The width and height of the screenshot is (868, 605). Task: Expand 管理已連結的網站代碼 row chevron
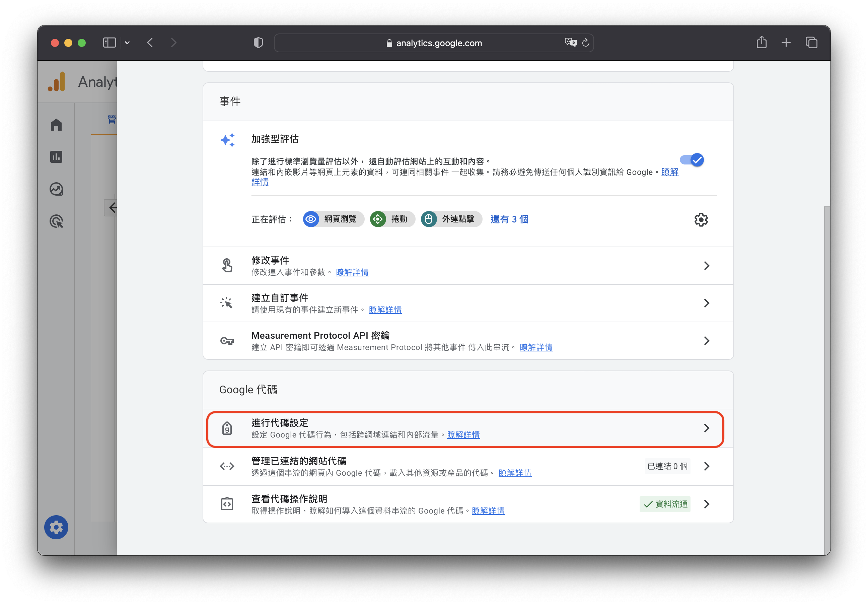[x=706, y=466]
